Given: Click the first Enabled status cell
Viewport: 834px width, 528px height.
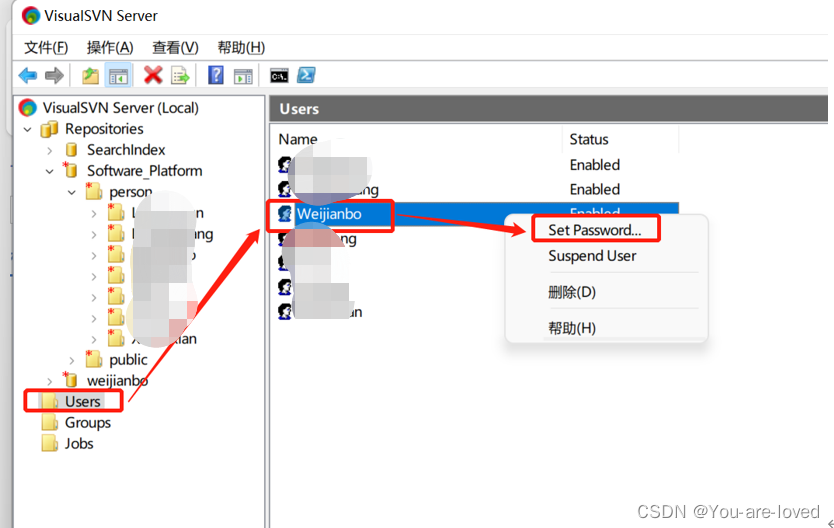Looking at the screenshot, I should [595, 165].
